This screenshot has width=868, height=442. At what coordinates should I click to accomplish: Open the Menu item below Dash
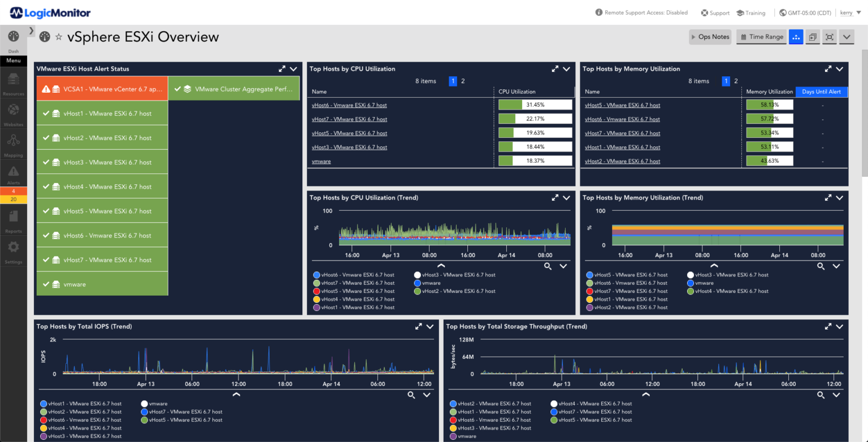(x=13, y=61)
